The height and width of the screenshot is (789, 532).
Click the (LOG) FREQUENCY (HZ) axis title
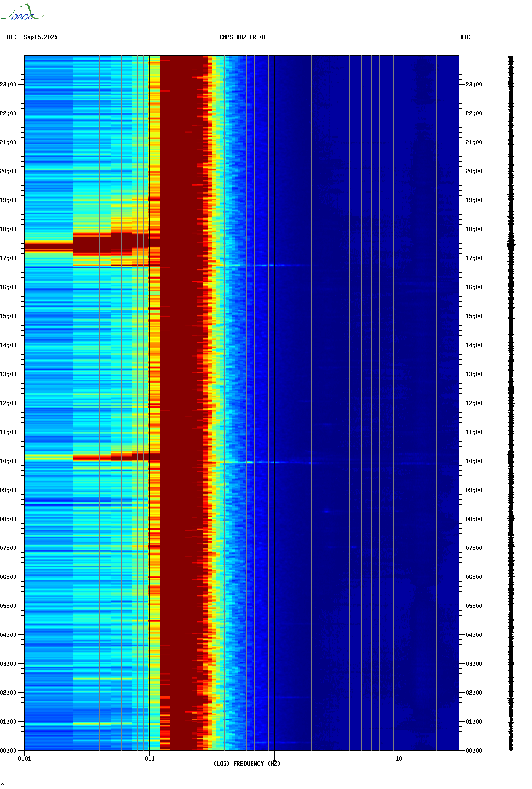point(247,764)
